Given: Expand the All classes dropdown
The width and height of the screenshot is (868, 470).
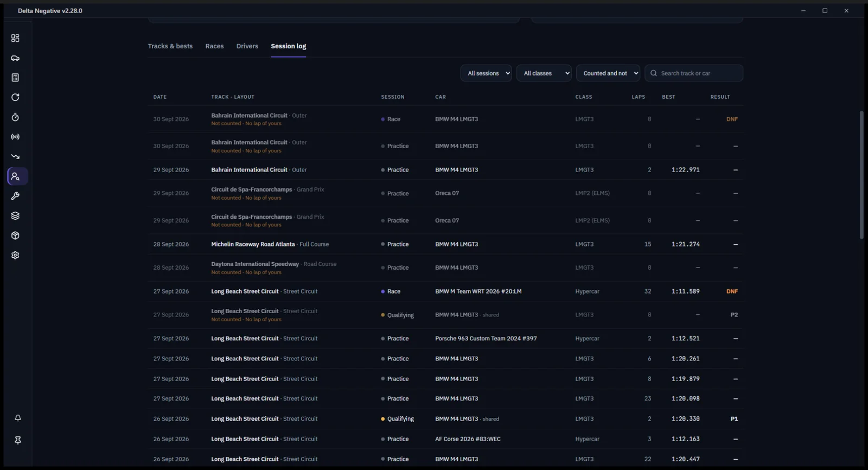Looking at the screenshot, I should pyautogui.click(x=544, y=73).
